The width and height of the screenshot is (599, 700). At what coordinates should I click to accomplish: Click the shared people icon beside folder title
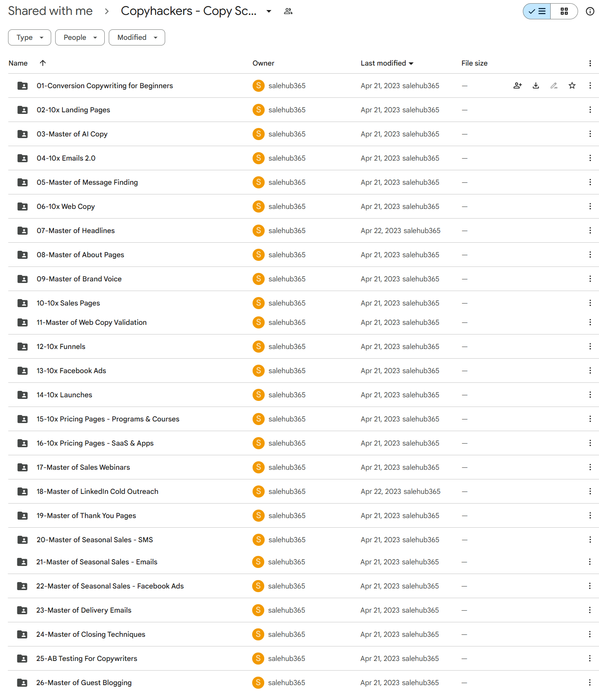click(288, 11)
